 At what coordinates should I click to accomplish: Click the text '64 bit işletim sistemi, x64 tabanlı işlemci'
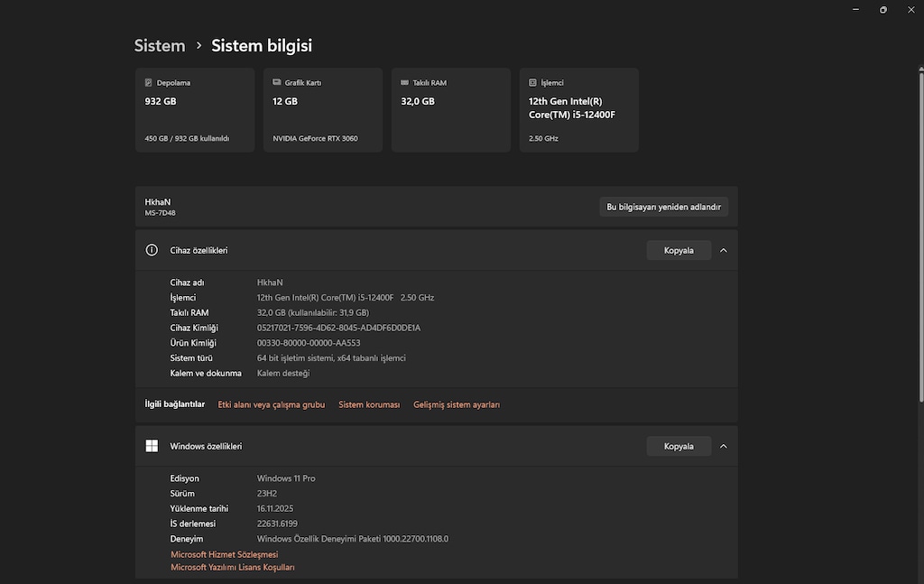coord(331,357)
